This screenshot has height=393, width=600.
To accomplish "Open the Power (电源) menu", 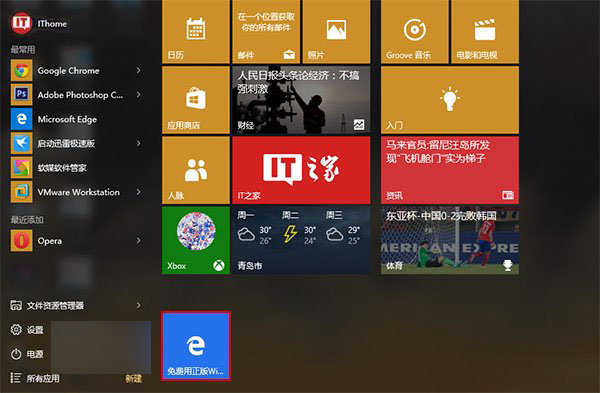I will click(27, 354).
